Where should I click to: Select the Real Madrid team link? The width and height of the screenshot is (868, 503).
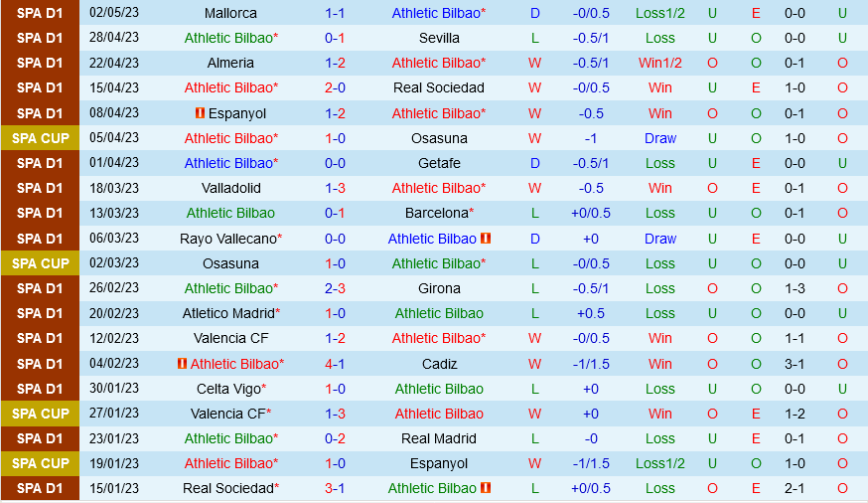point(439,438)
